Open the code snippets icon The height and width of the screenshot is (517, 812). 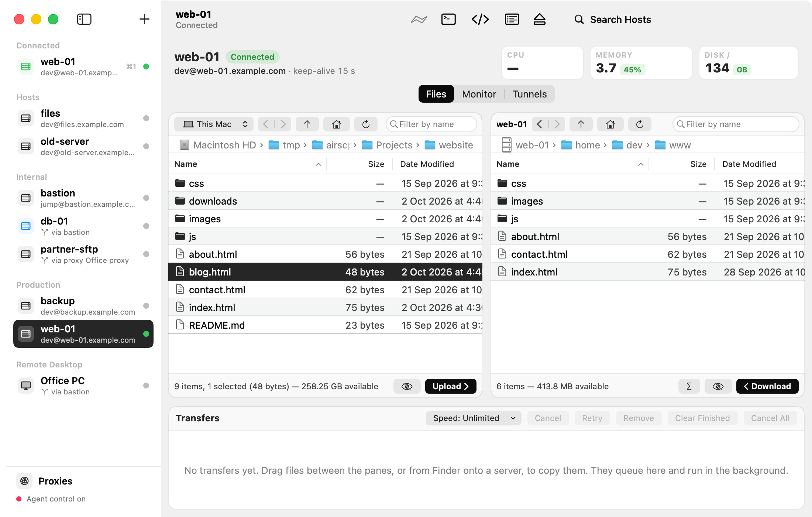tap(480, 19)
